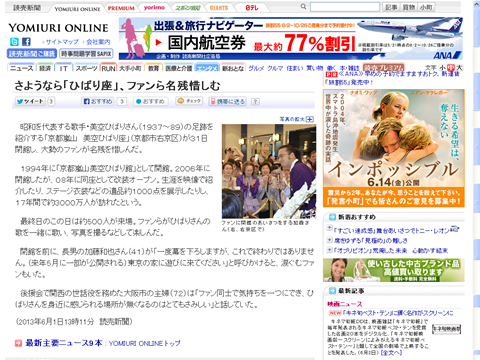Click into the site search text field

pos(345,7)
